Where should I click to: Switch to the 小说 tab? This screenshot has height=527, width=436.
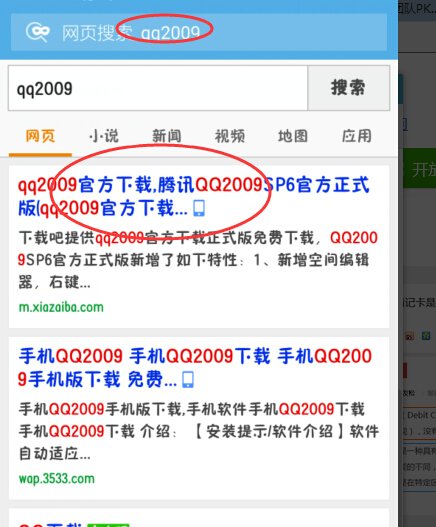coord(104,136)
